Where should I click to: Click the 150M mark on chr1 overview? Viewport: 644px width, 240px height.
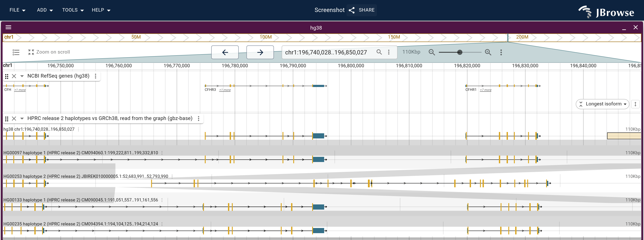(394, 37)
